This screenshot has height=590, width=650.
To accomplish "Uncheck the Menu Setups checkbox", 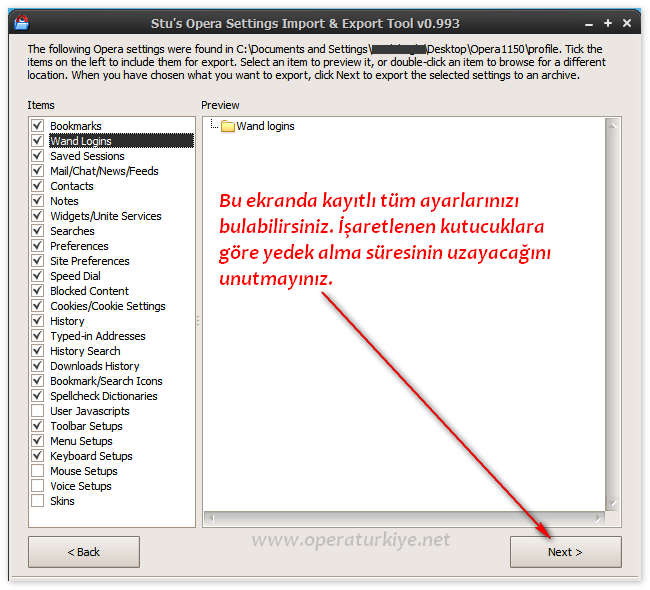I will pyautogui.click(x=38, y=440).
